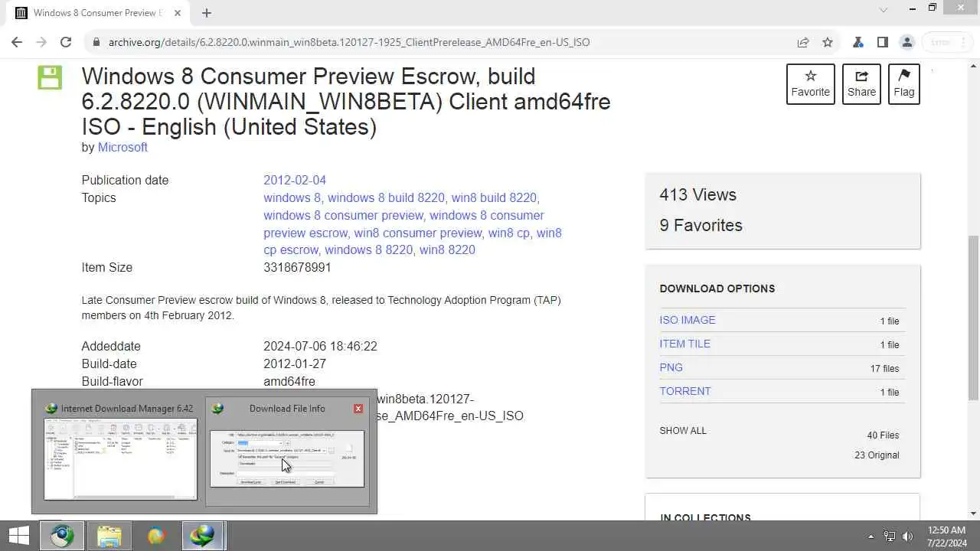The width and height of the screenshot is (980, 551).
Task: Click the DOWNLOAD OPTIONS heading
Action: pos(717,289)
